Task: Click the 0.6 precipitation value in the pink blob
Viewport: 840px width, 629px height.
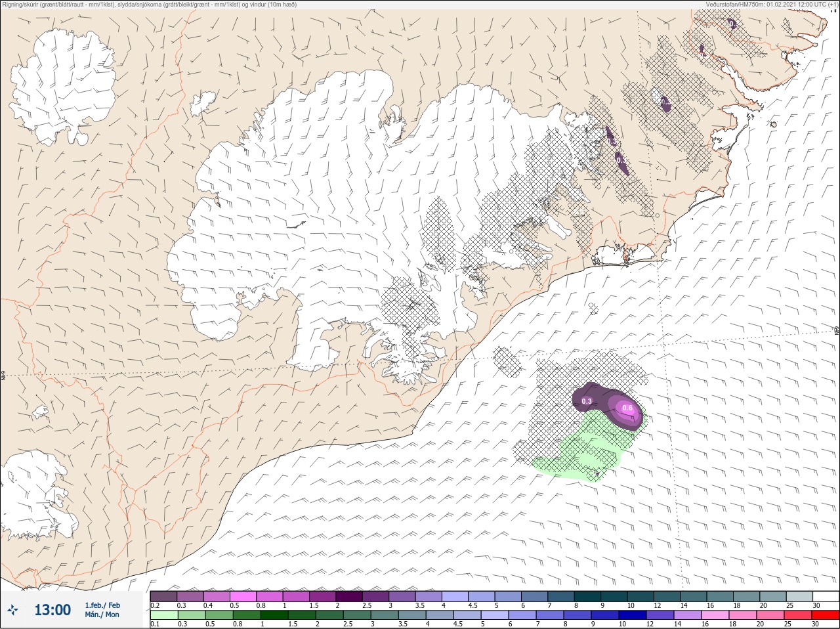Action: pyautogui.click(x=627, y=408)
